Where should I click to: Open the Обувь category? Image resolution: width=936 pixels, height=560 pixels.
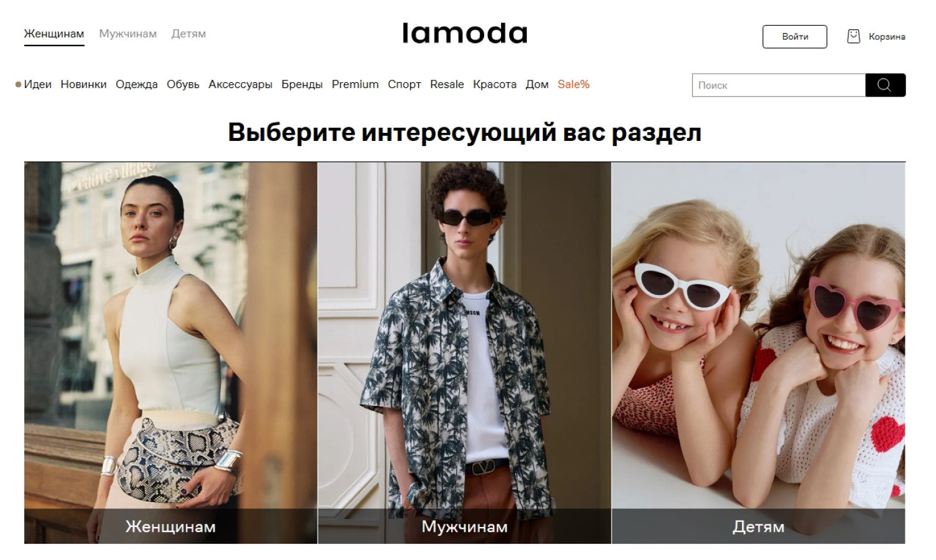[x=183, y=84]
